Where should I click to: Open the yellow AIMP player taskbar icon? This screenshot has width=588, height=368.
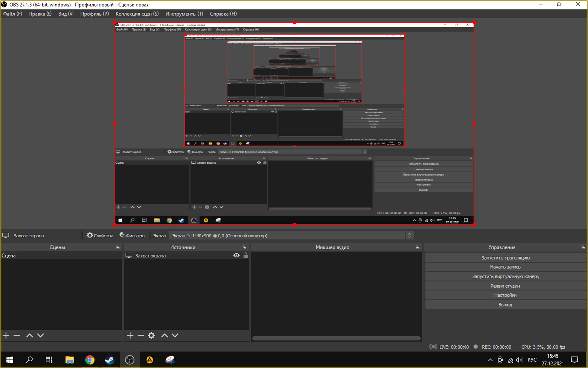(149, 360)
